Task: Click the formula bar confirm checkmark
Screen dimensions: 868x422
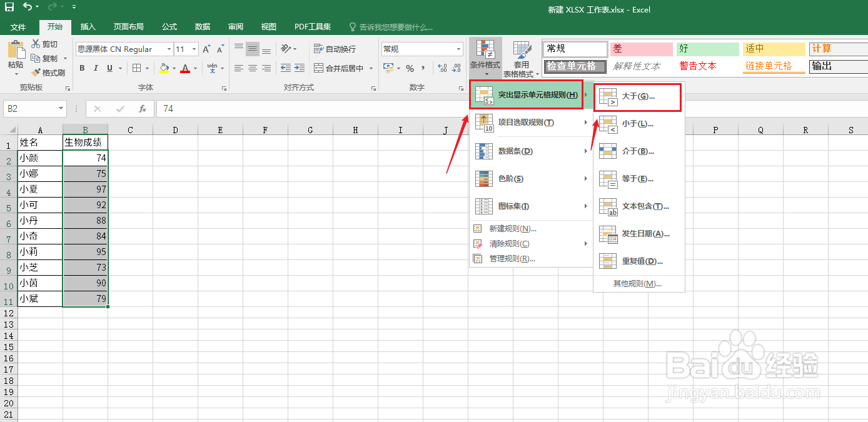Action: pos(120,109)
